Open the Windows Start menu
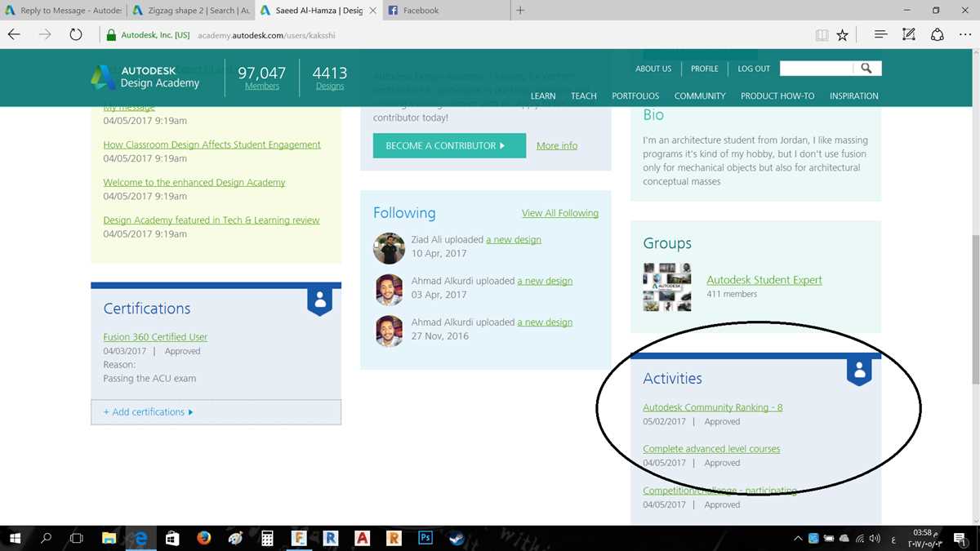 pos(15,538)
